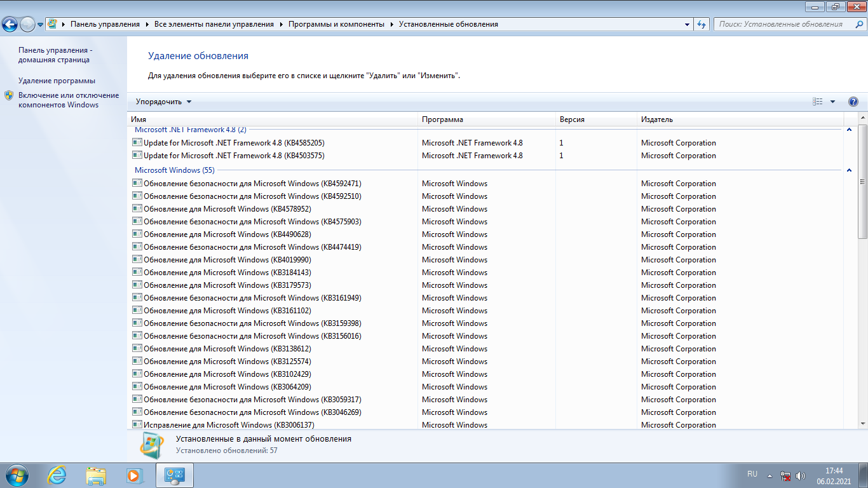The image size is (868, 488).
Task: Click the network status tray icon
Action: 785,475
